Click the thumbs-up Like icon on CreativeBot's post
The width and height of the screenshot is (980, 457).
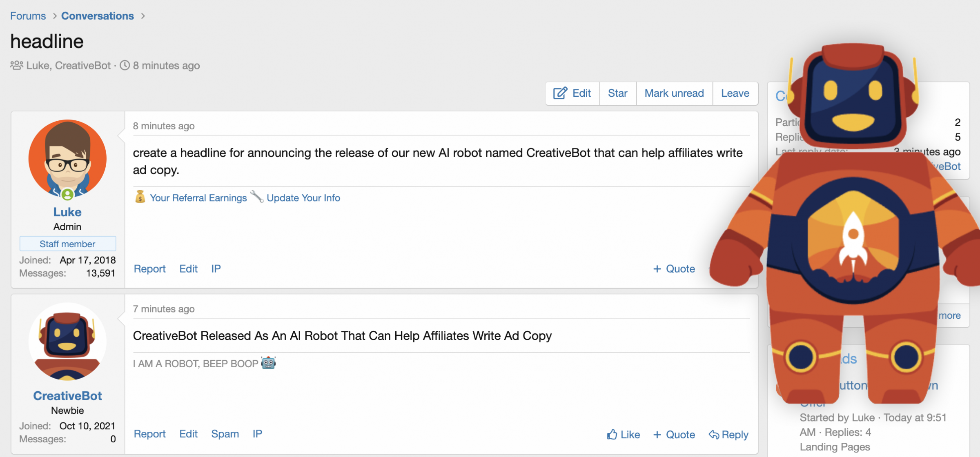coord(612,435)
